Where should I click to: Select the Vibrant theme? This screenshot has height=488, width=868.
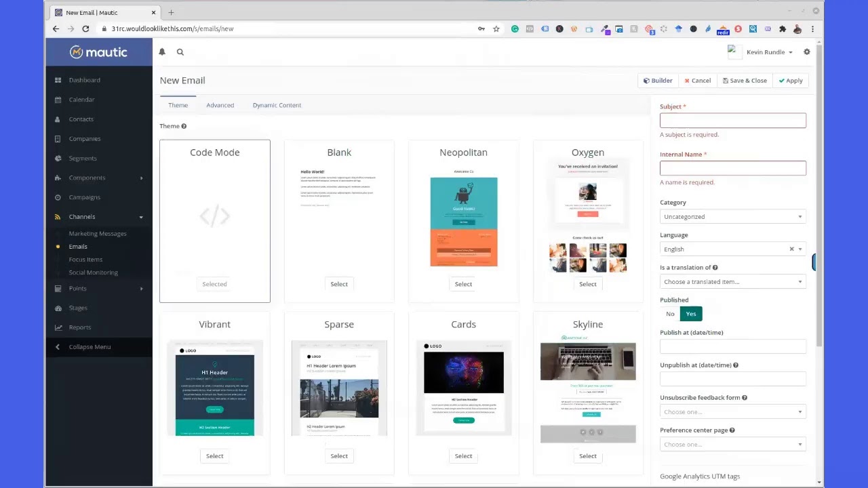[214, 456]
